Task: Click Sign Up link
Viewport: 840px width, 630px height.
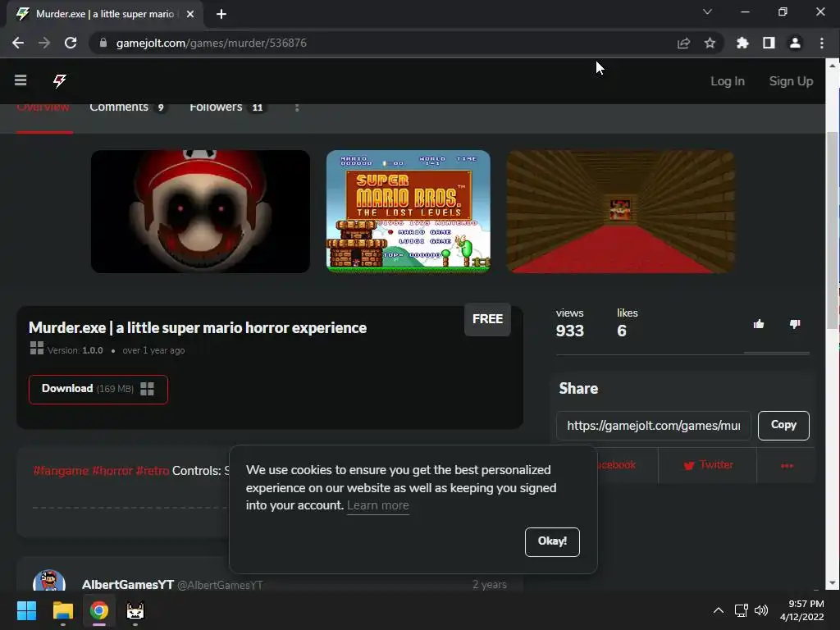Action: (x=791, y=81)
